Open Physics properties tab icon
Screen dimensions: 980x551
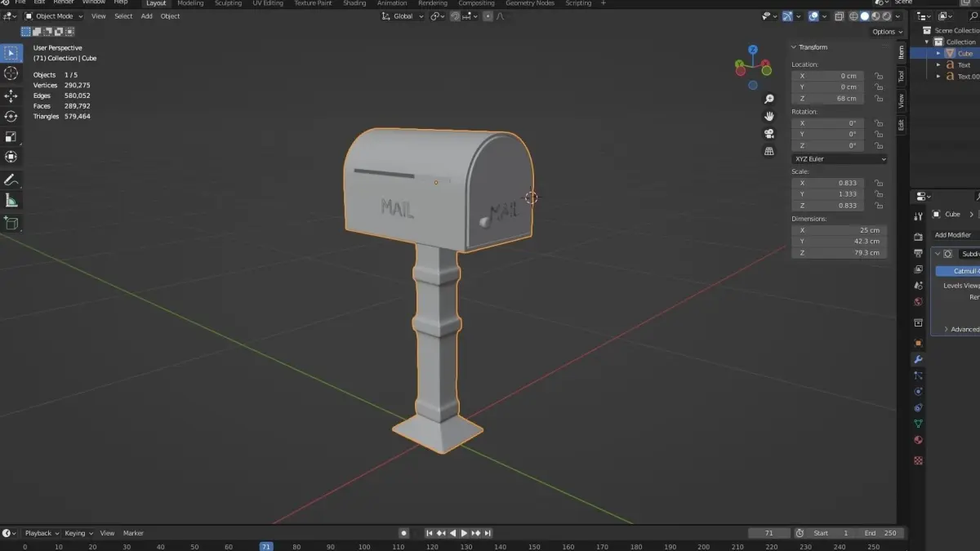click(x=918, y=392)
